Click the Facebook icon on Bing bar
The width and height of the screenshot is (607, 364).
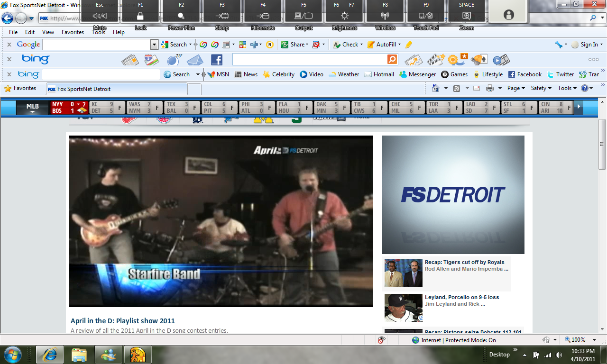[217, 60]
